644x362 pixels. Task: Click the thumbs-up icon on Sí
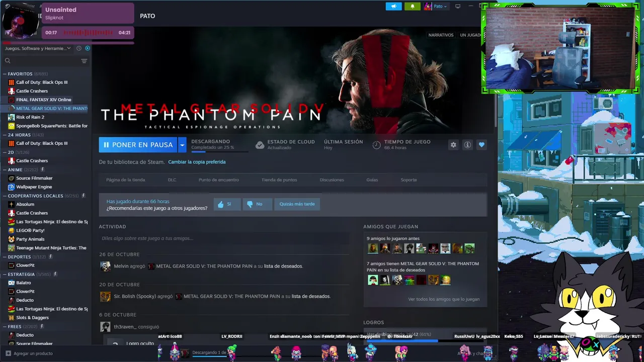[x=220, y=204]
